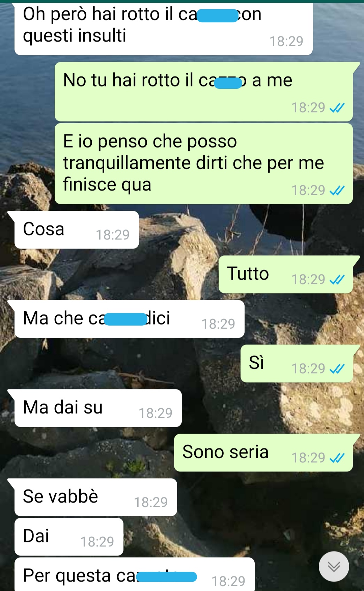364x591 pixels.
Task: Tap read ticks on the 'Sì' message
Action: tap(337, 369)
